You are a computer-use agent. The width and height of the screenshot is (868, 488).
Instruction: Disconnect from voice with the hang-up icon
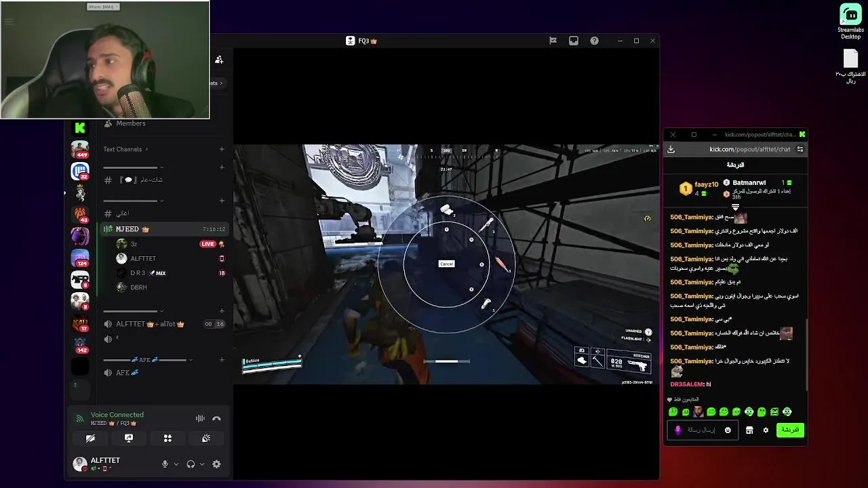coord(216,419)
